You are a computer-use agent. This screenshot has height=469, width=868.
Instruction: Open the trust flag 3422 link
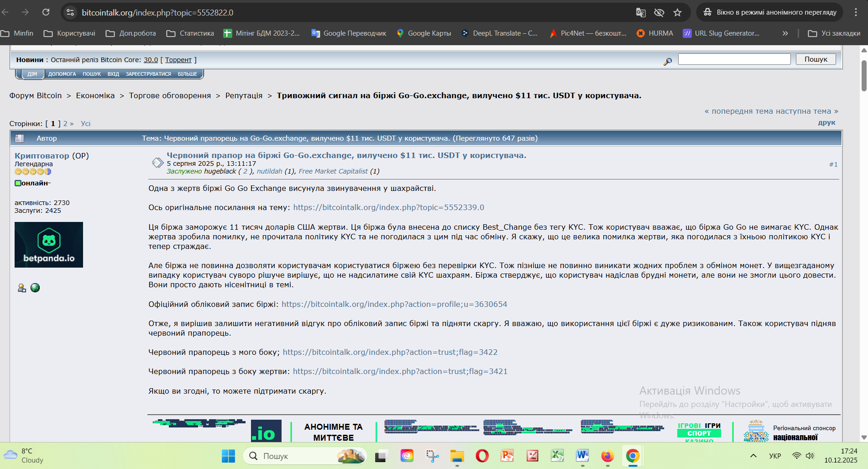[390, 352]
